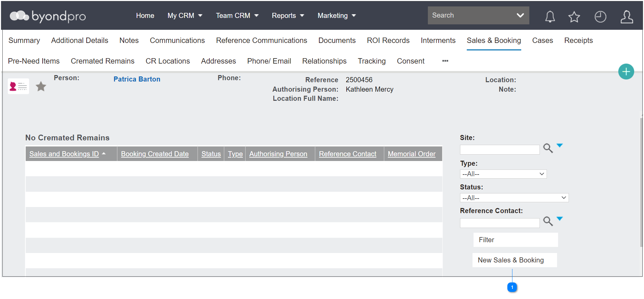Expand the Marketing menu
This screenshot has height=299, width=644.
coord(337,16)
